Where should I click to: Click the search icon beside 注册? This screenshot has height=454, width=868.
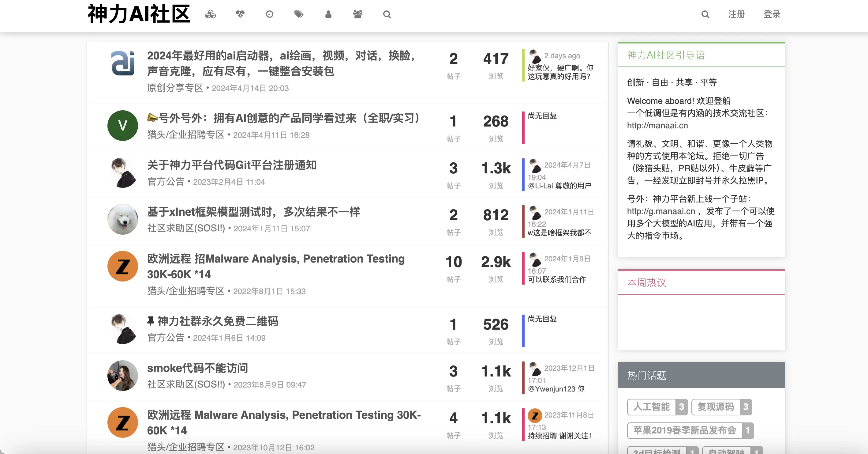[x=705, y=14]
